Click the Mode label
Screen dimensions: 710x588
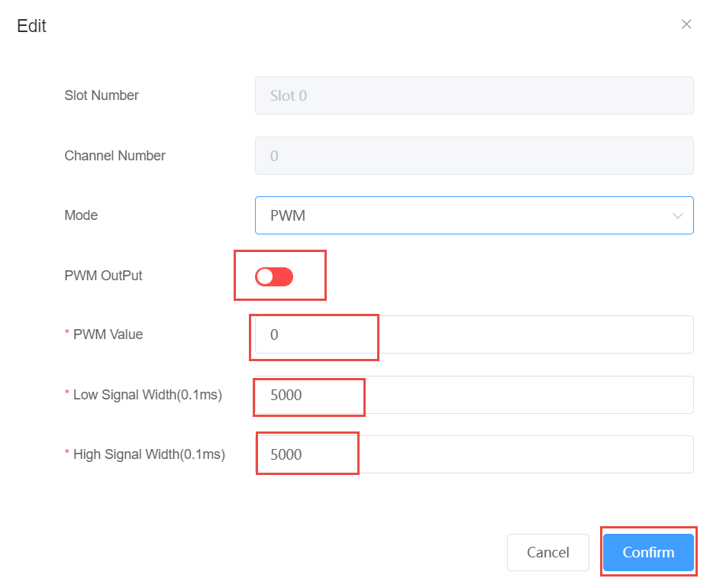pos(81,215)
